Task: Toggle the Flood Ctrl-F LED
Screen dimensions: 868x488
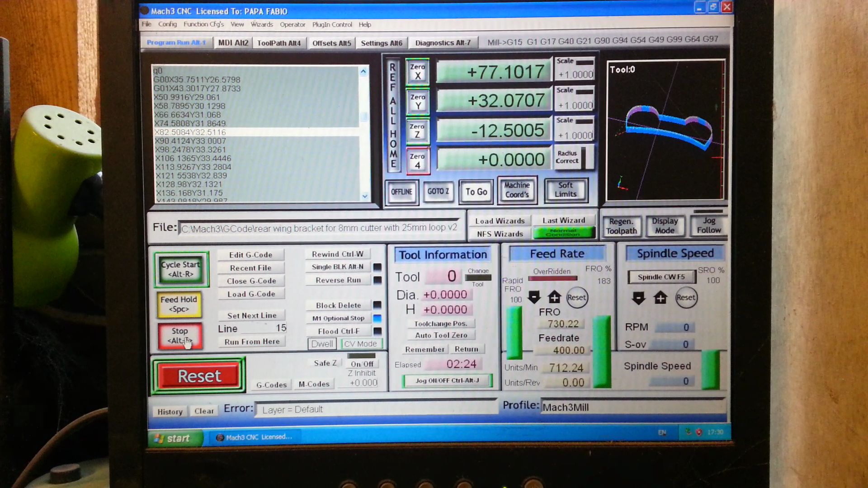Action: tap(377, 331)
